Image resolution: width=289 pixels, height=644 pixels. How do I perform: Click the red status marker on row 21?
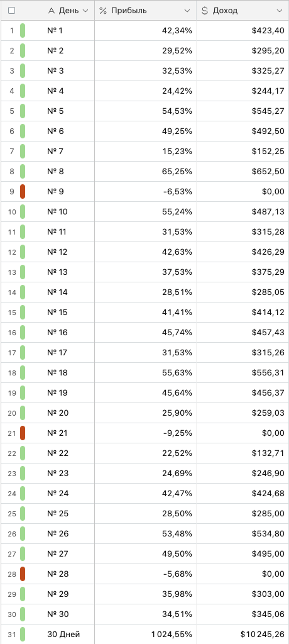[x=23, y=433]
